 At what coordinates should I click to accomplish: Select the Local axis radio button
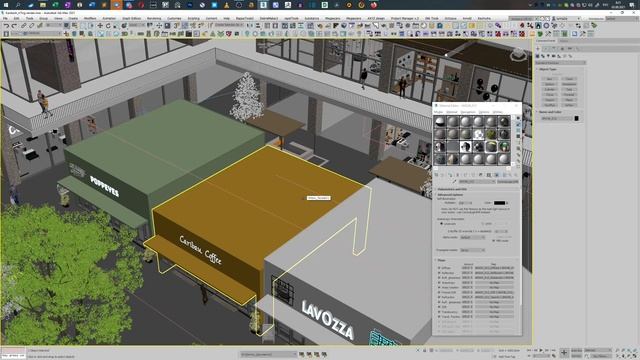point(442,224)
